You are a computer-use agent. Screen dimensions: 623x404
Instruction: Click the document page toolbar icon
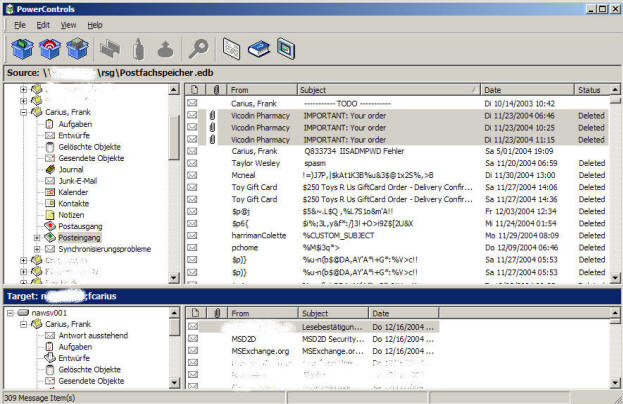coord(232,49)
